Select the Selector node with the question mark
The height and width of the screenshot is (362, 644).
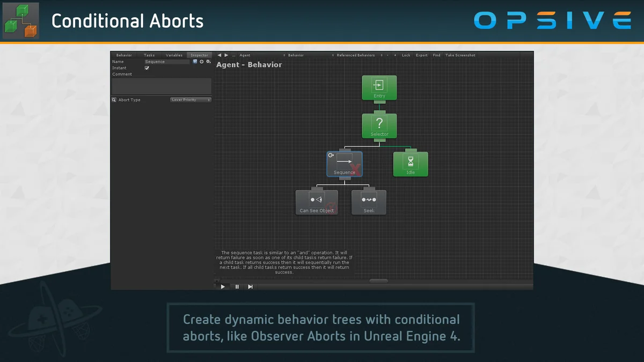coord(379,124)
